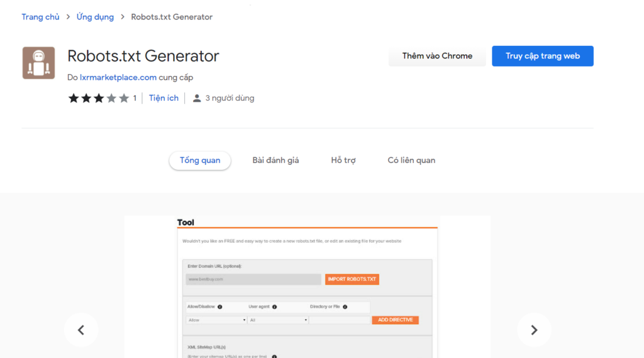
Task: Open the Allow dropdown in the tool preview
Action: click(216, 320)
